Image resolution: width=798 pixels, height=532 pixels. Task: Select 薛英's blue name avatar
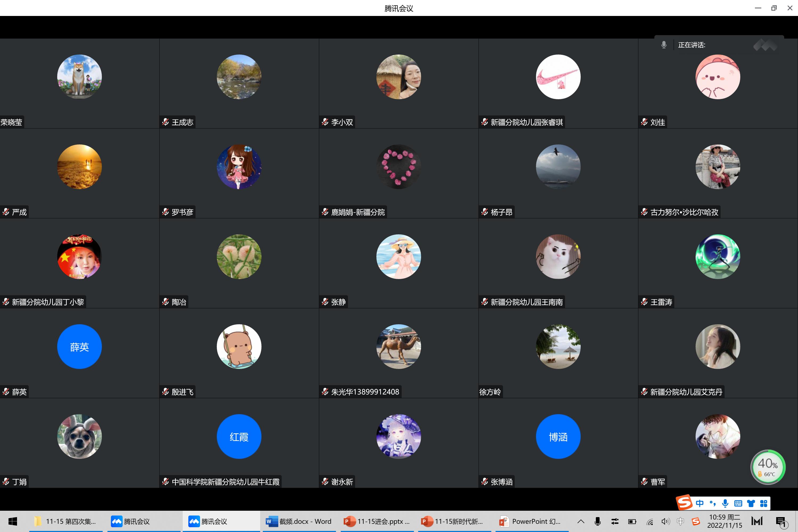pos(79,346)
